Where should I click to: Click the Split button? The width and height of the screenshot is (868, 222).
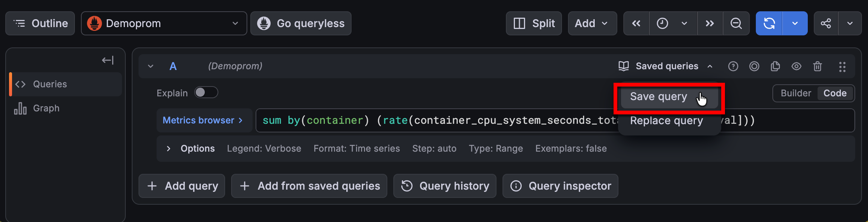pyautogui.click(x=534, y=23)
